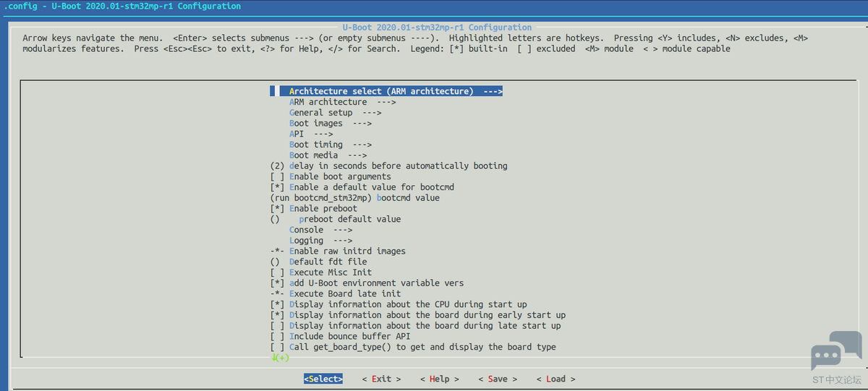Screen dimensions: 868x391
Task: Open the Boot images submenu
Action: pos(331,124)
